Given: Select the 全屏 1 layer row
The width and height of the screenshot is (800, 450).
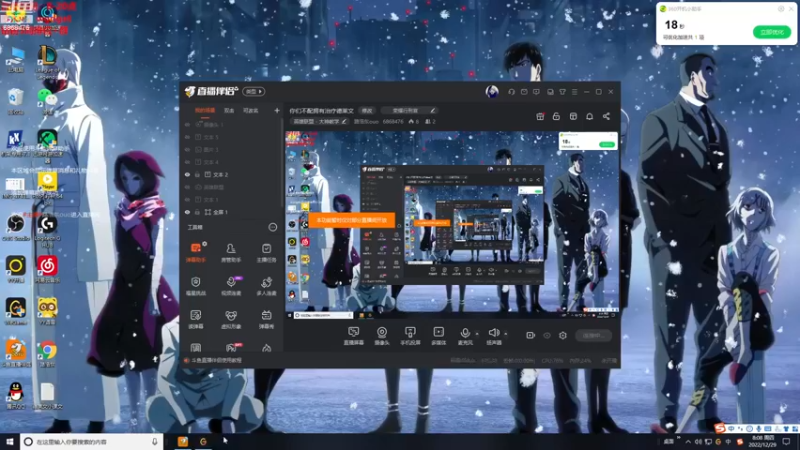Looking at the screenshot, I should click(x=232, y=212).
